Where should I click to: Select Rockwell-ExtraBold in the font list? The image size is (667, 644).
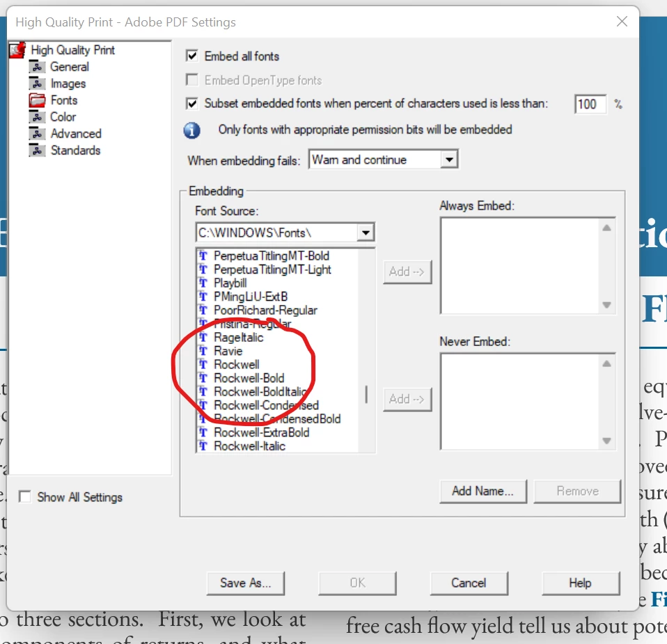pos(262,432)
